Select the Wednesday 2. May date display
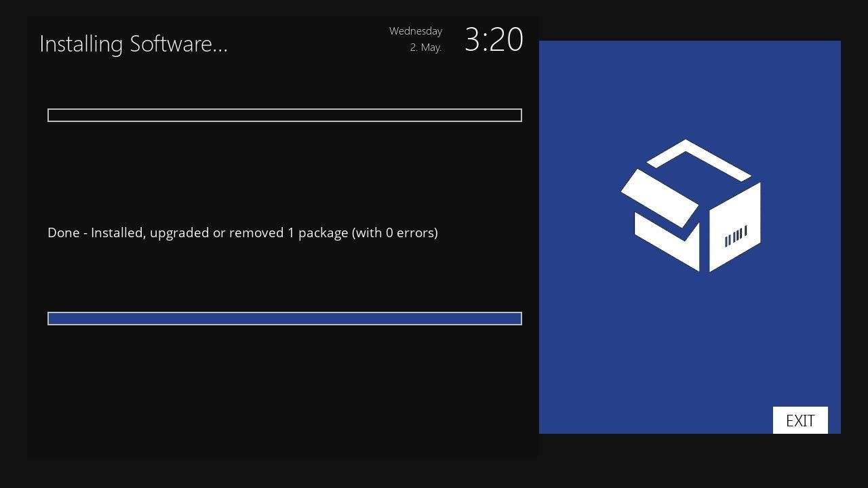This screenshot has height=488, width=868. click(x=416, y=39)
